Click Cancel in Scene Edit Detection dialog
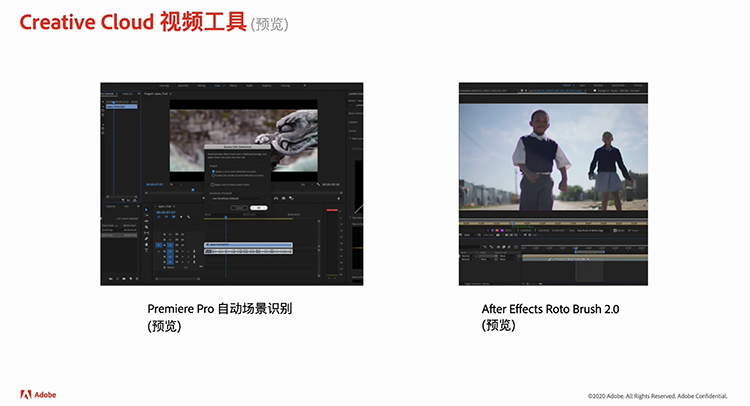 [x=239, y=208]
